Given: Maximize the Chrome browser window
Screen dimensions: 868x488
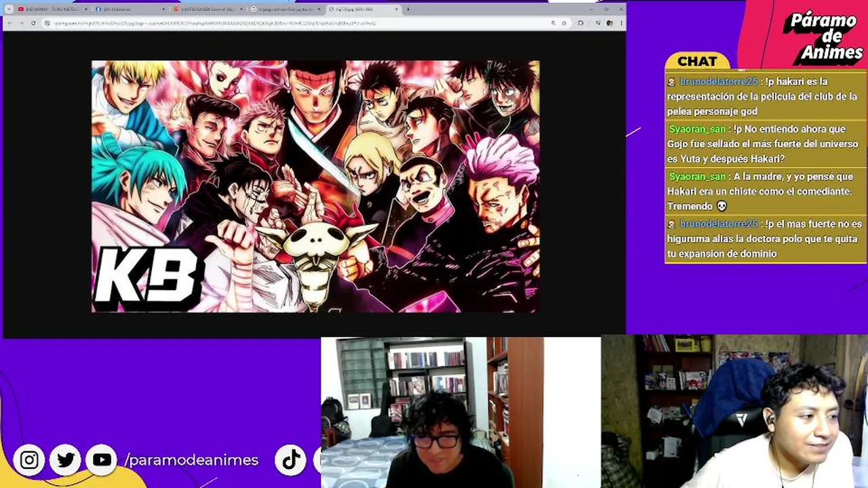Looking at the screenshot, I should [x=606, y=9].
